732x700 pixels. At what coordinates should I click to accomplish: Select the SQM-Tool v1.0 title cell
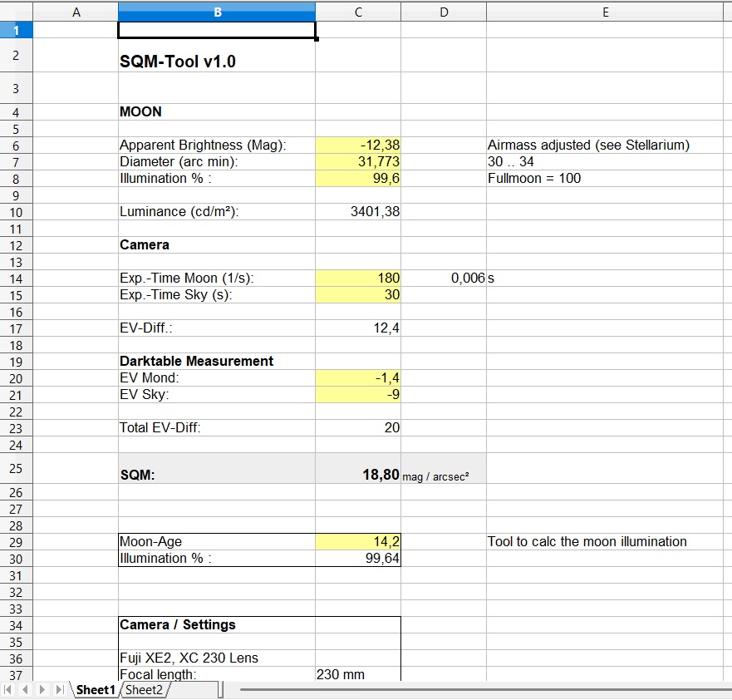coord(217,62)
